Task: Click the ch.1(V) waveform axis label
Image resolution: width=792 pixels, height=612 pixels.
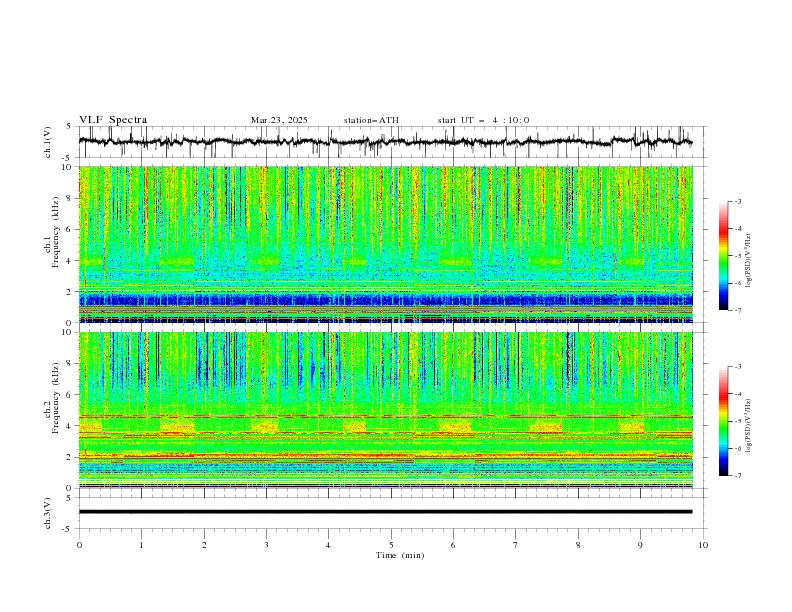Action: click(48, 142)
